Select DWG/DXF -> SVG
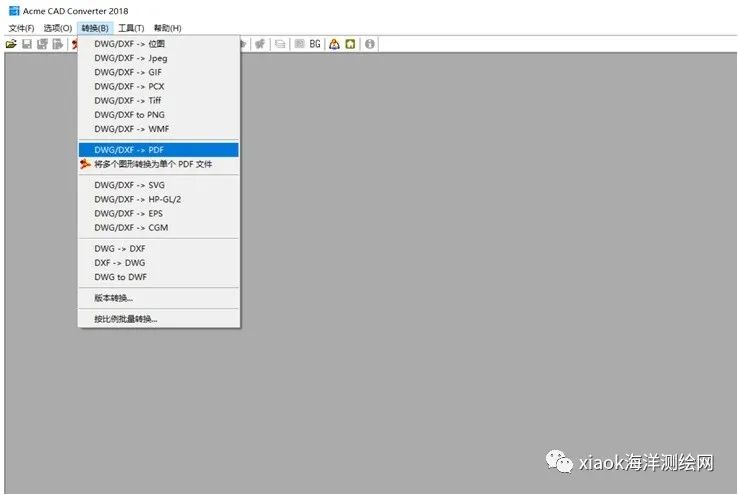 coord(159,185)
